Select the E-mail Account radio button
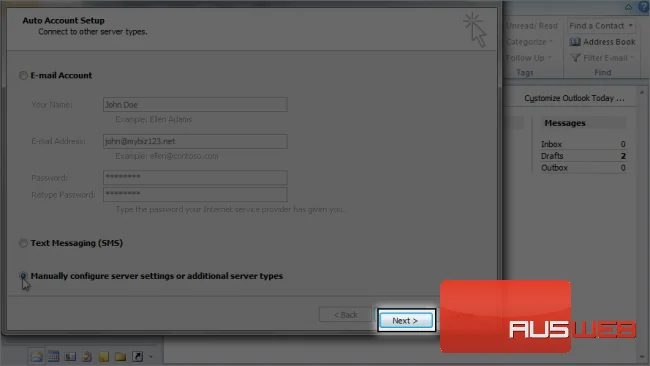The image size is (650, 366). pos(23,75)
